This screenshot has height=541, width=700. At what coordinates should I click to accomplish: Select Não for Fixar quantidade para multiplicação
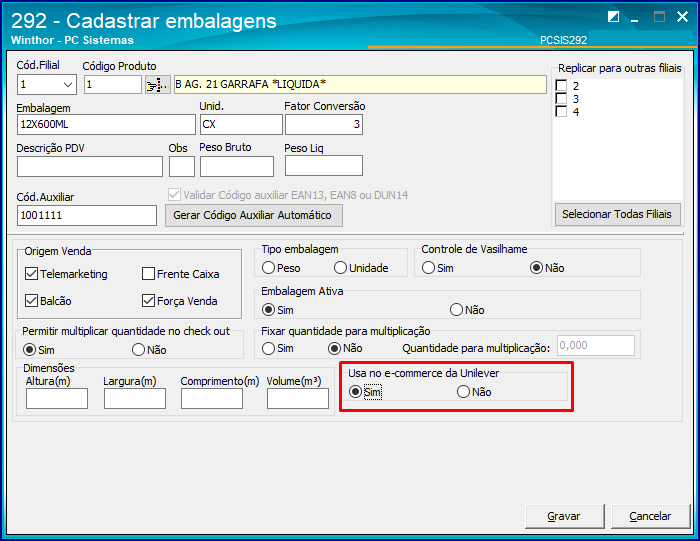click(334, 348)
